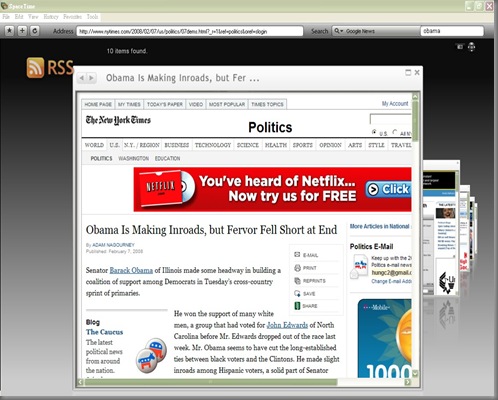The width and height of the screenshot is (498, 400).
Task: Click the Politics E-Mail envelope icon
Action: tap(358, 266)
